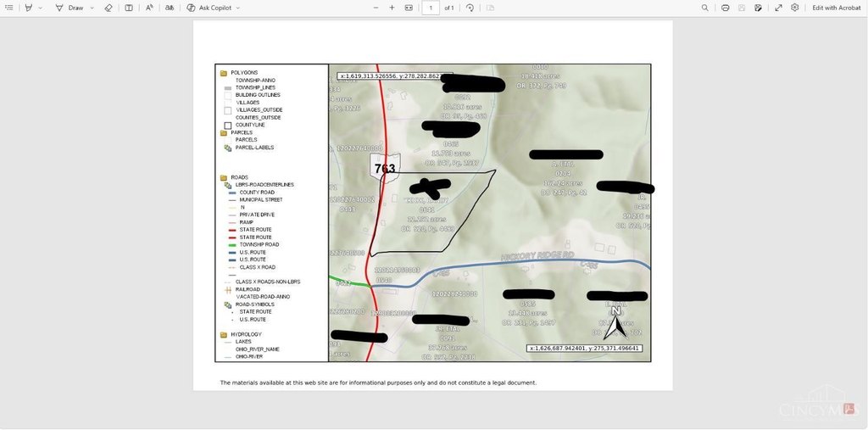
Task: Click the Add text box icon
Action: pyautogui.click(x=129, y=8)
